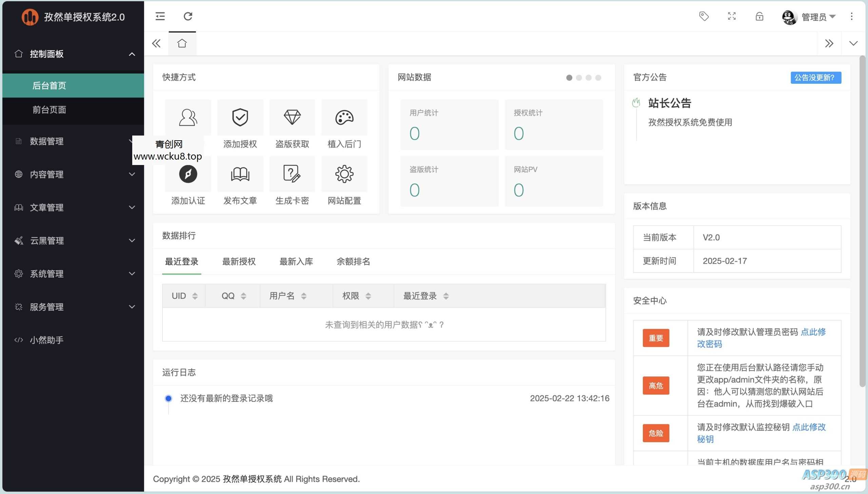
Task: Click the 植入后门 palette shortcut icon
Action: (x=344, y=117)
